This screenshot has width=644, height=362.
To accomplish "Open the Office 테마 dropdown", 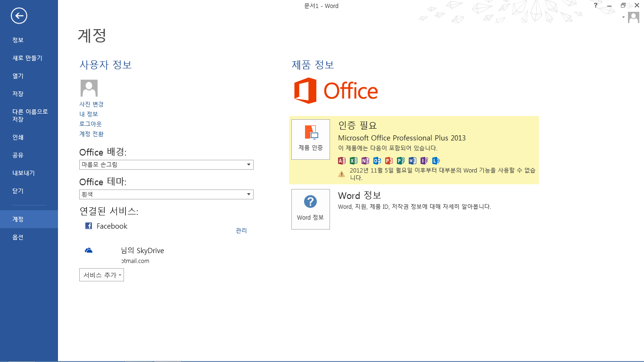I will (166, 194).
